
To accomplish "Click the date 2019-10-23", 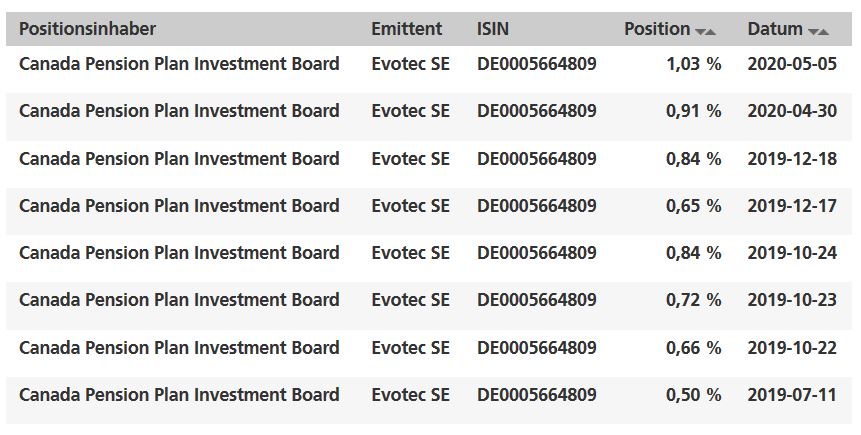I will [792, 299].
